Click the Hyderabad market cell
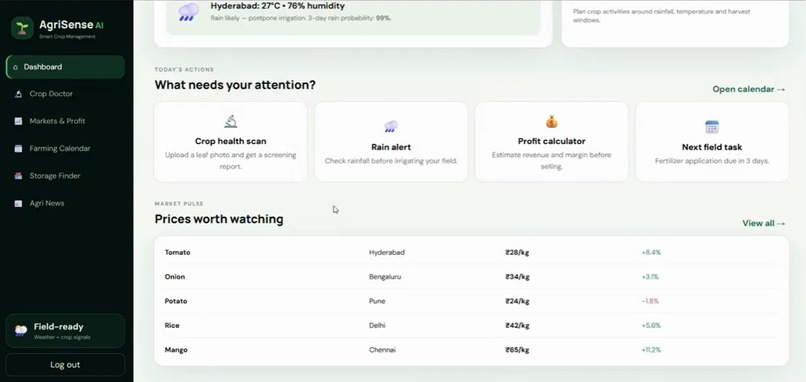Screen dimensions: 806x382 tap(387, 252)
